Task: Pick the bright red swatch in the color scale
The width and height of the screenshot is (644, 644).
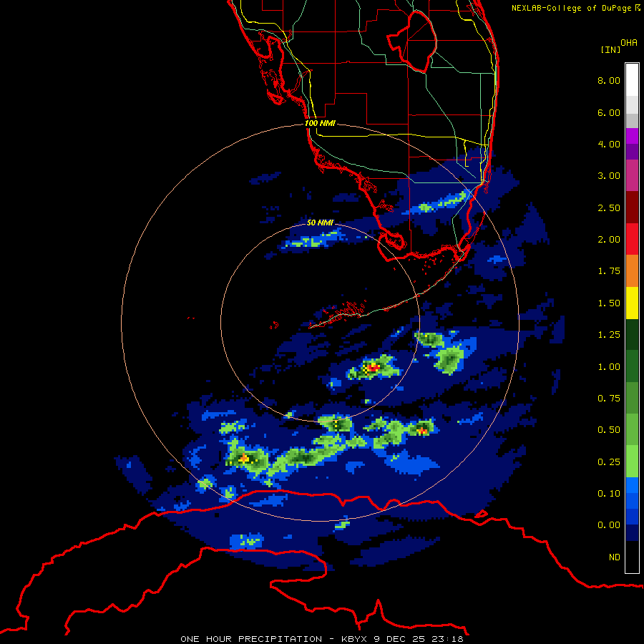Action: (632, 240)
